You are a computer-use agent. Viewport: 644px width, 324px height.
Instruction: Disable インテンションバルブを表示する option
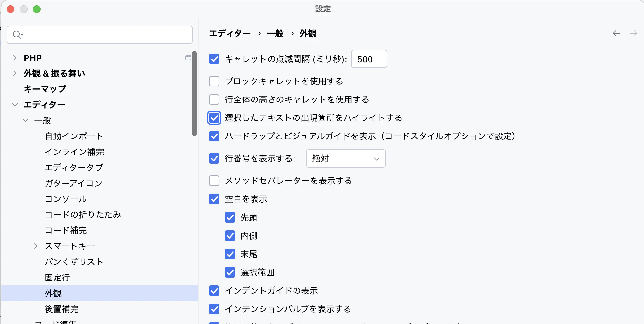[x=214, y=309]
